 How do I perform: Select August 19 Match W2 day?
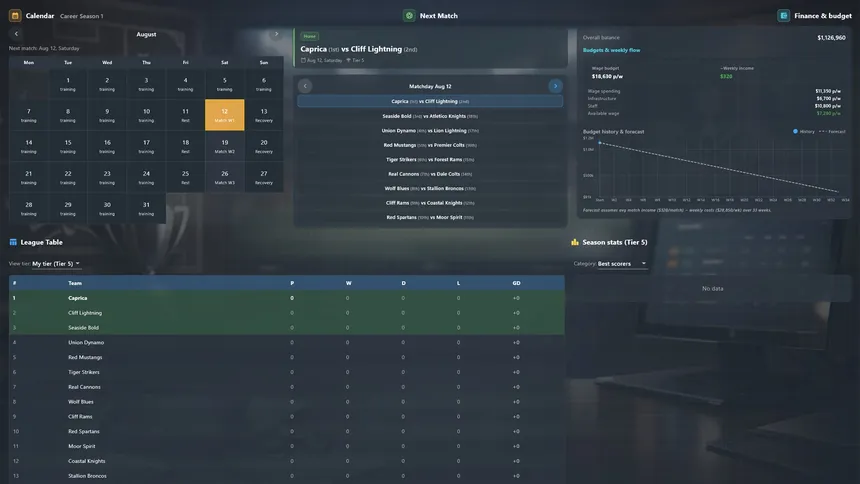[x=224, y=146]
